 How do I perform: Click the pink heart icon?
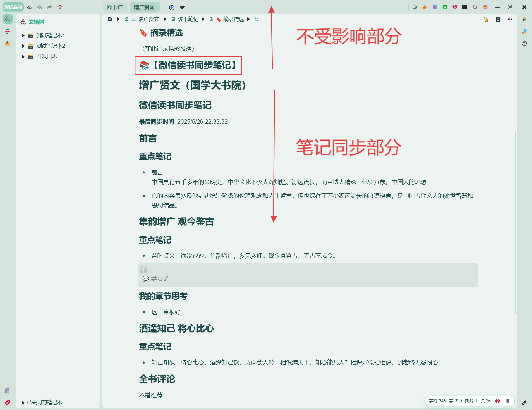point(455,7)
